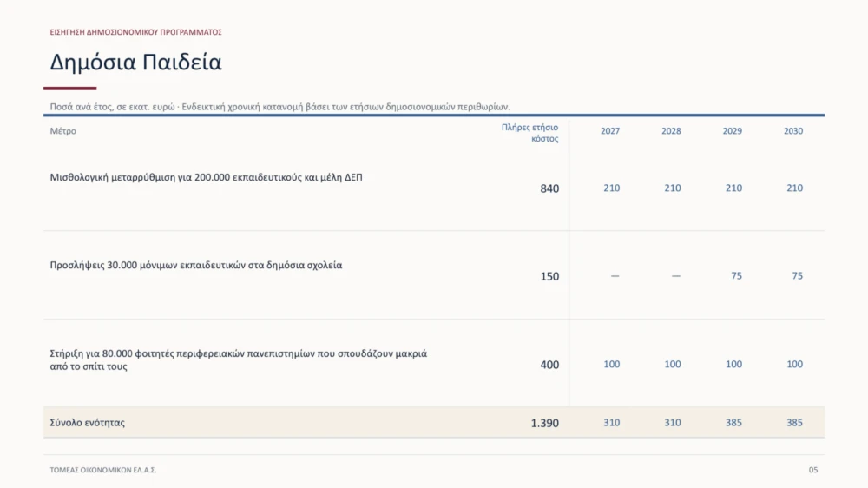The width and height of the screenshot is (868, 488).
Task: Select the 2028 column header
Action: (671, 131)
